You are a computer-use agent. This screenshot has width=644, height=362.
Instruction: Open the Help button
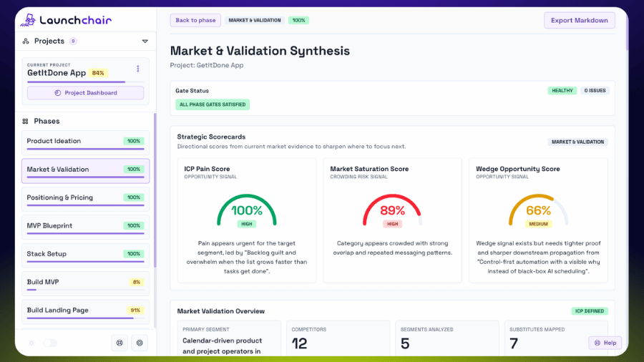(x=605, y=343)
